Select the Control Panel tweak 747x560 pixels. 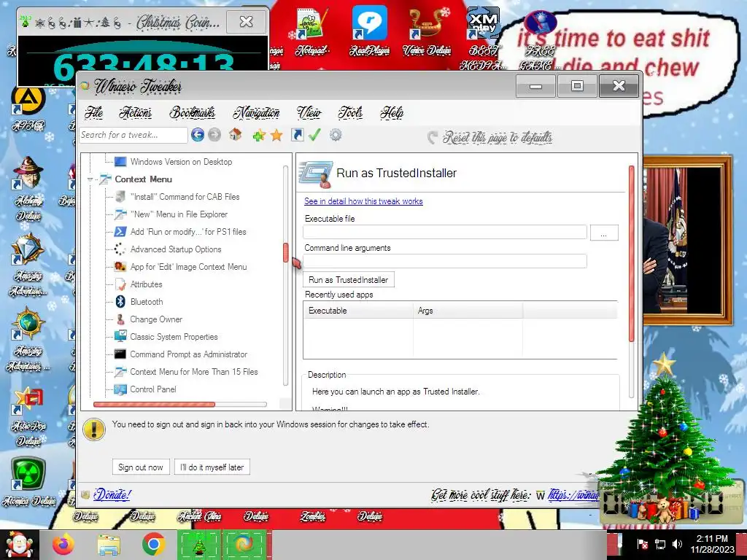[153, 389]
